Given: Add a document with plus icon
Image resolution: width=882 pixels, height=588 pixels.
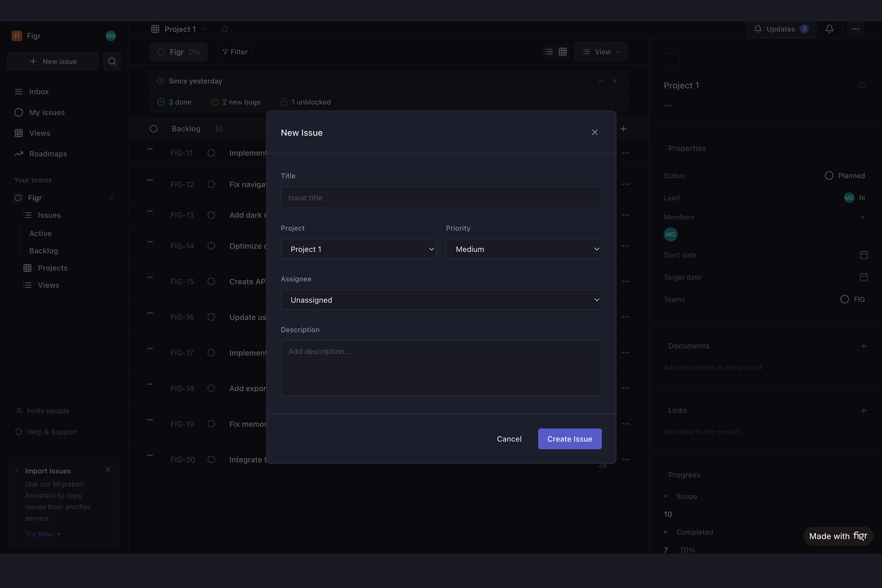Looking at the screenshot, I should tap(864, 346).
